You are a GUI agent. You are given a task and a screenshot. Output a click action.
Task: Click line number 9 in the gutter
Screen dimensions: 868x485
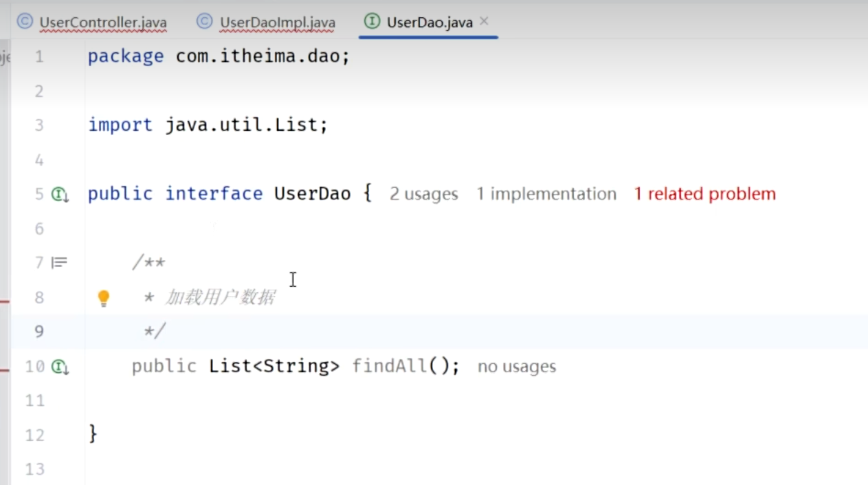coord(38,332)
